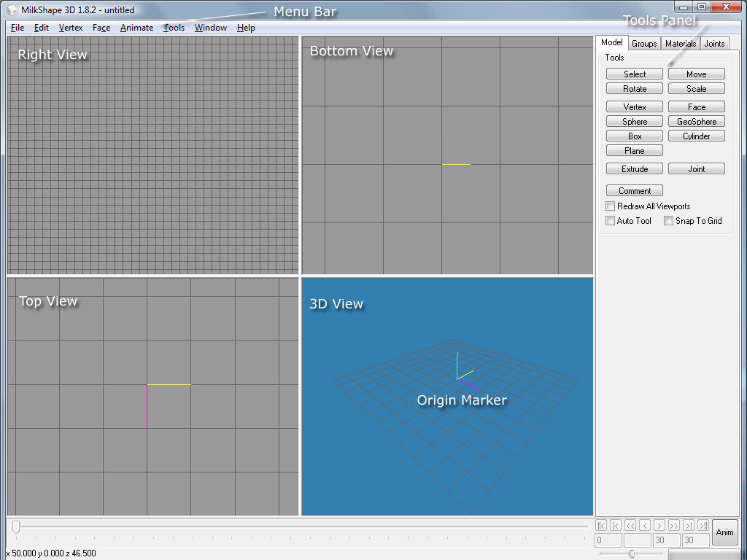This screenshot has height=560, width=747.
Task: Click the Comment button
Action: pos(635,190)
